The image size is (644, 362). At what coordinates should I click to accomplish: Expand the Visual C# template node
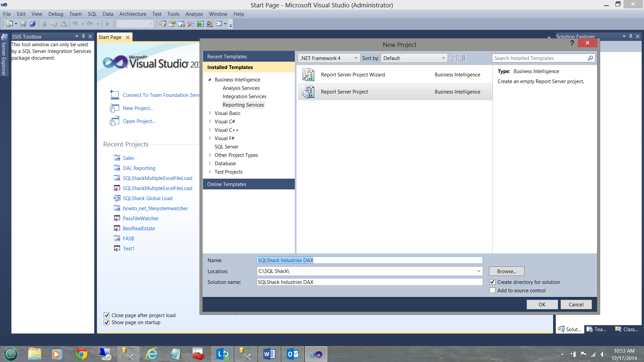tap(210, 121)
